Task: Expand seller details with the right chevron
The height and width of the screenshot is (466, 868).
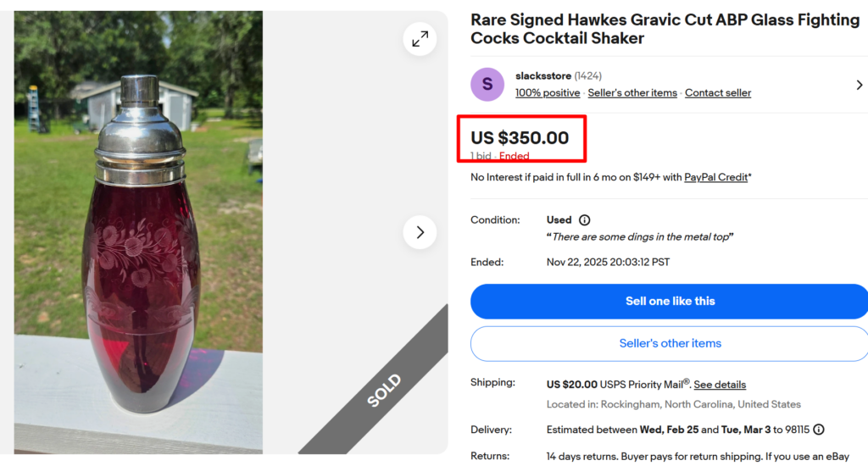Action: pyautogui.click(x=859, y=85)
